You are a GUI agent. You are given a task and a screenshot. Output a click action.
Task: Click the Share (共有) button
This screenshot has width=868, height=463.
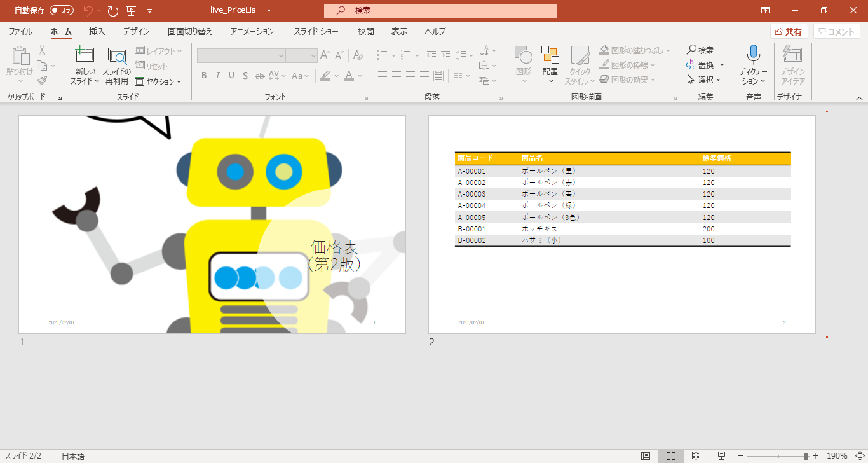(x=789, y=32)
